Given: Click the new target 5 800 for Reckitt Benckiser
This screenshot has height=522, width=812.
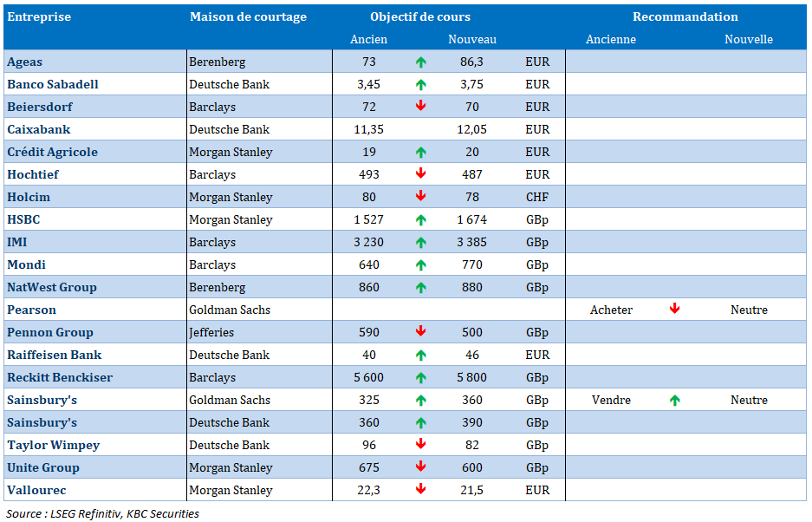Looking at the screenshot, I should [x=471, y=378].
